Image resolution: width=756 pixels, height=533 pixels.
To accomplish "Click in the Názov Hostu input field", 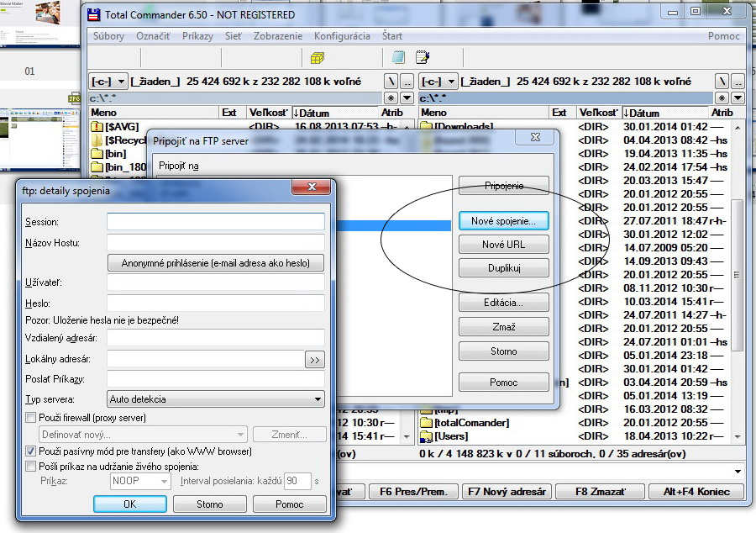I will [216, 243].
